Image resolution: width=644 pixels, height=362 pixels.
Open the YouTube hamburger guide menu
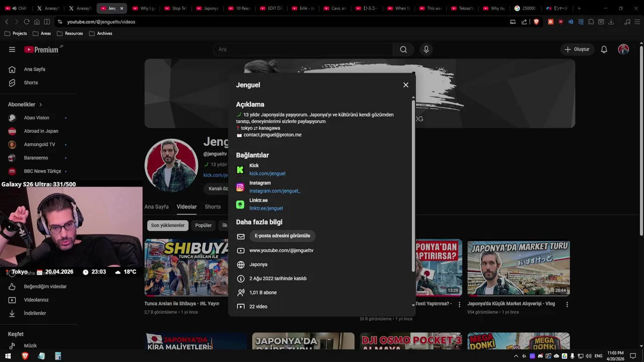tap(12, 49)
